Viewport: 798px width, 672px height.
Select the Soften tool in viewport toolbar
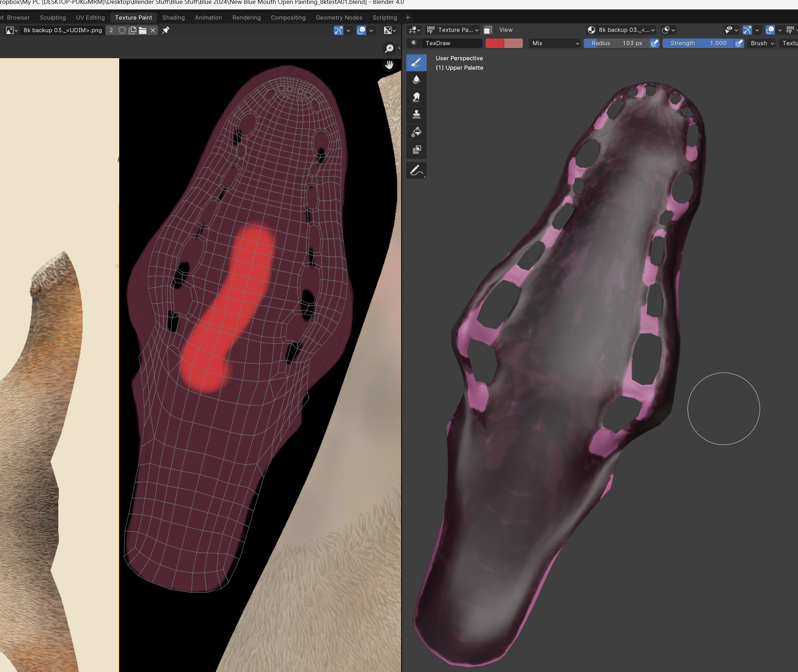pyautogui.click(x=416, y=80)
